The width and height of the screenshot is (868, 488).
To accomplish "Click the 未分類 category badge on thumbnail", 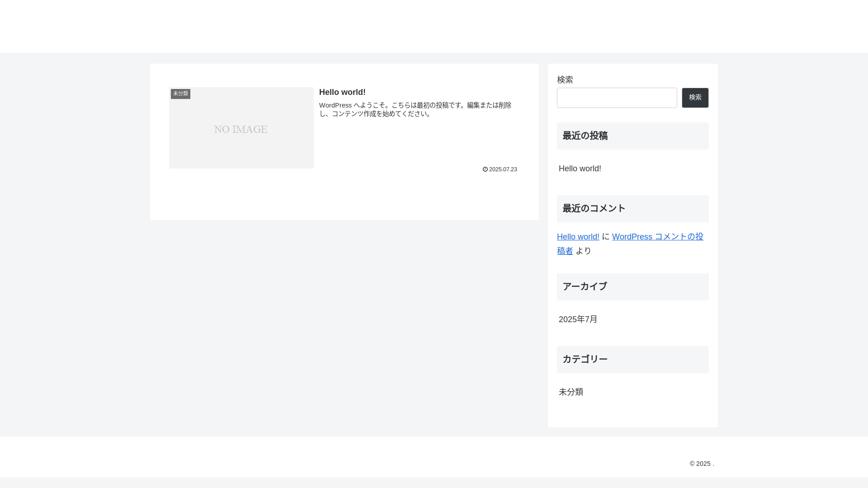I will click(180, 94).
